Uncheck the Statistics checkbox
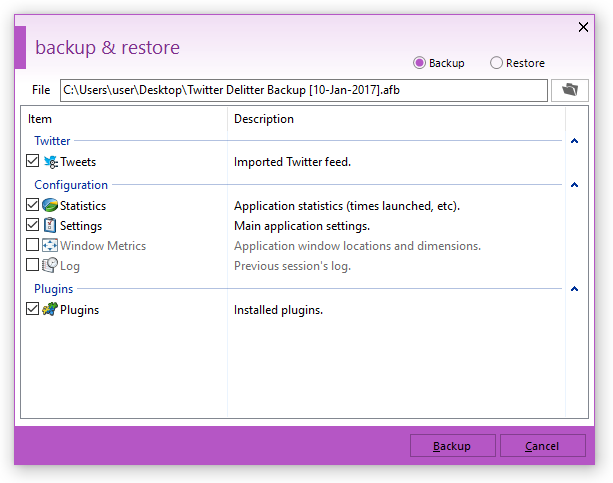This screenshot has width=613, height=483. (33, 206)
